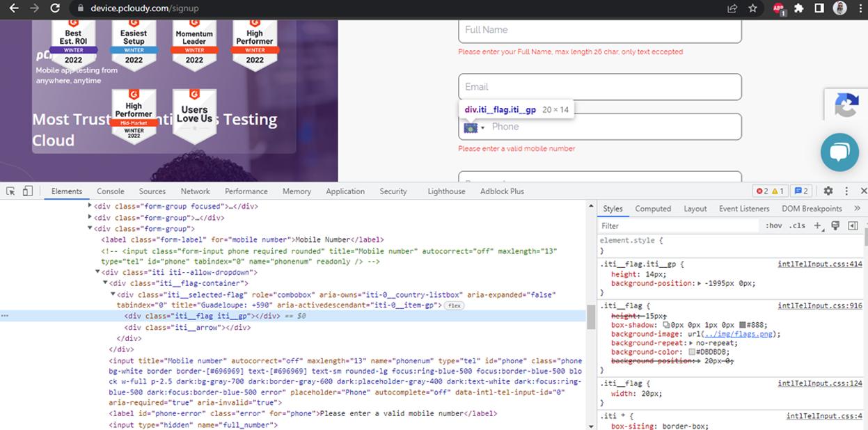Screen dimensions: 868x430
Task: Open the Adblock Plus DevTools tab
Action: 502,191
